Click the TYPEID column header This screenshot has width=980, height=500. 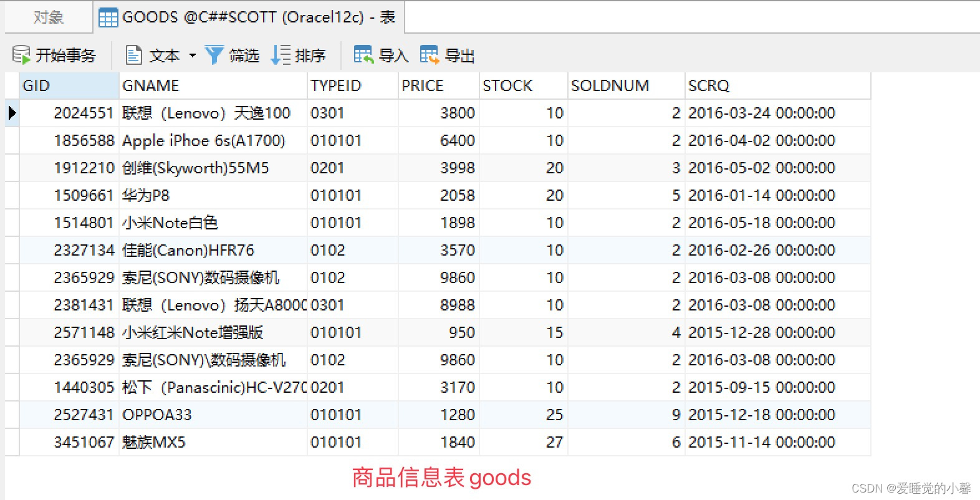[x=353, y=85]
